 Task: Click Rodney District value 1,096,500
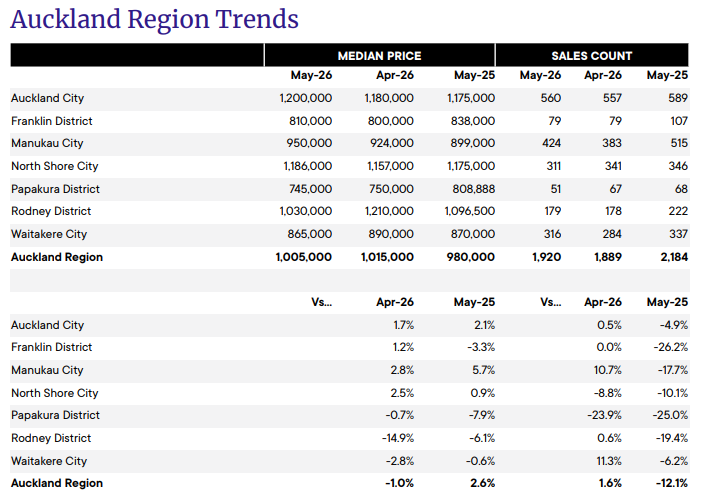click(x=469, y=211)
